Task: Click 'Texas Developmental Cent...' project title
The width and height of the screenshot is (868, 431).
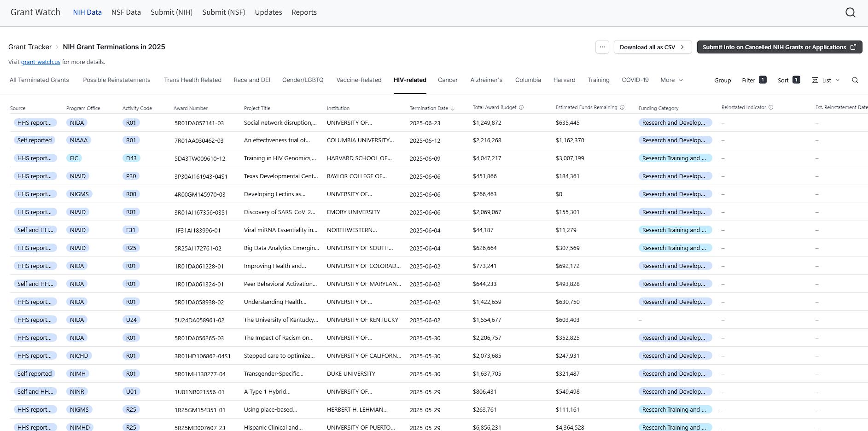Action: [281, 176]
